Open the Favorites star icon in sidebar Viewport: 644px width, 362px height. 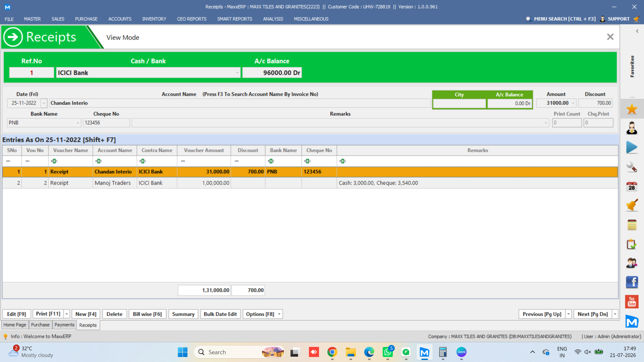point(632,109)
